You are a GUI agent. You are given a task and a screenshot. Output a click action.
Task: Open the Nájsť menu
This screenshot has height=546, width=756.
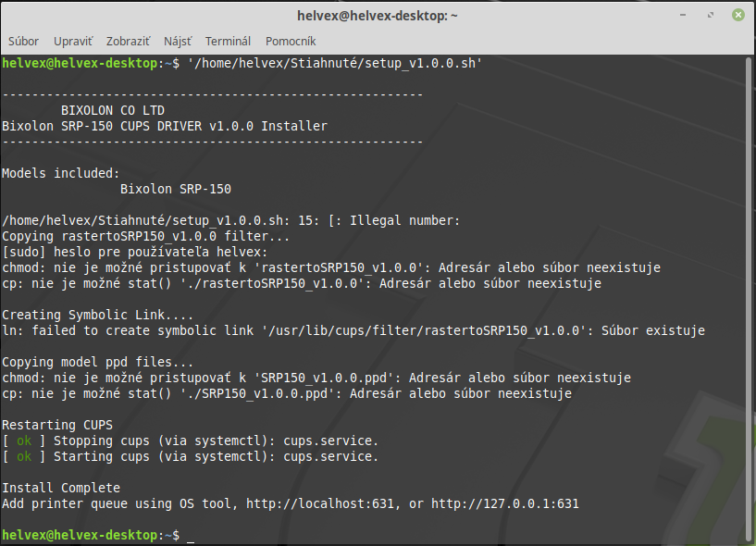(x=178, y=42)
